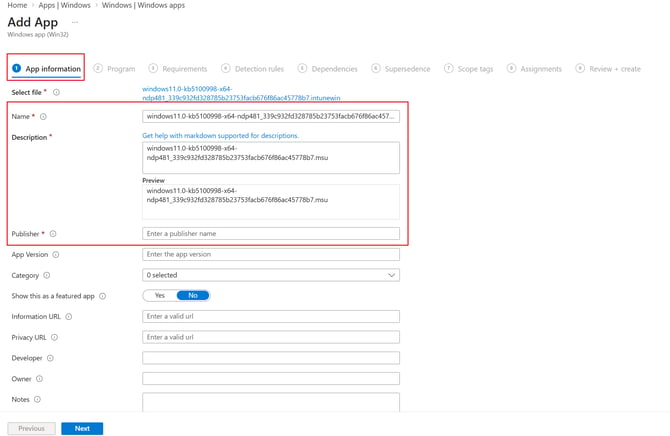
Task: Select No on featured app toggle
Action: (x=193, y=295)
